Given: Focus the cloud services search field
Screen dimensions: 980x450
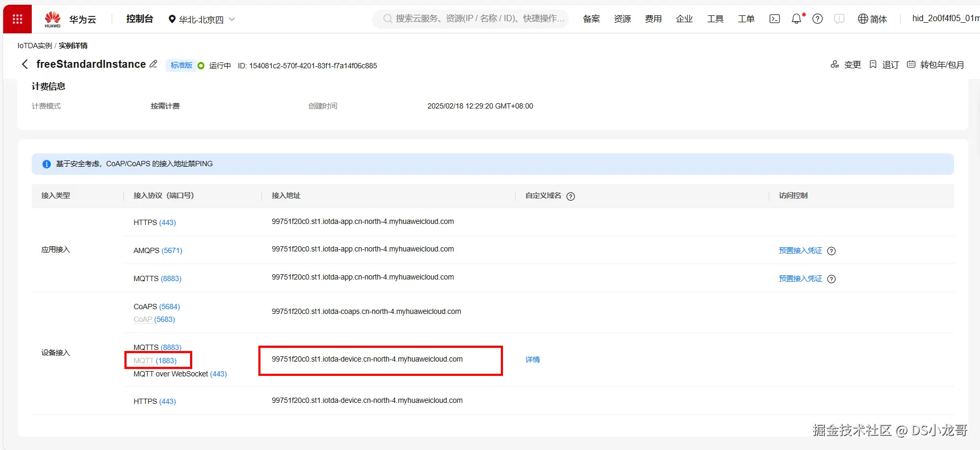Looking at the screenshot, I should (471, 19).
